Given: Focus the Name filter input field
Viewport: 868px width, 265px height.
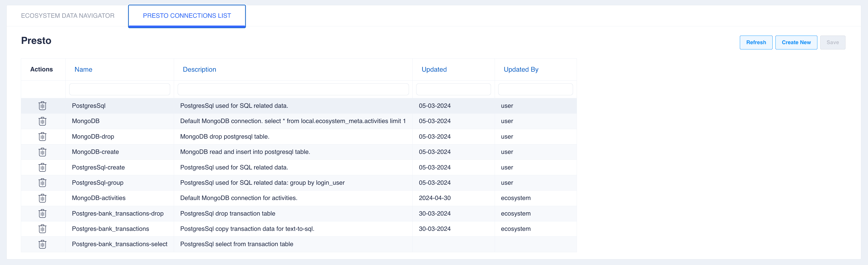Looking at the screenshot, I should (120, 89).
